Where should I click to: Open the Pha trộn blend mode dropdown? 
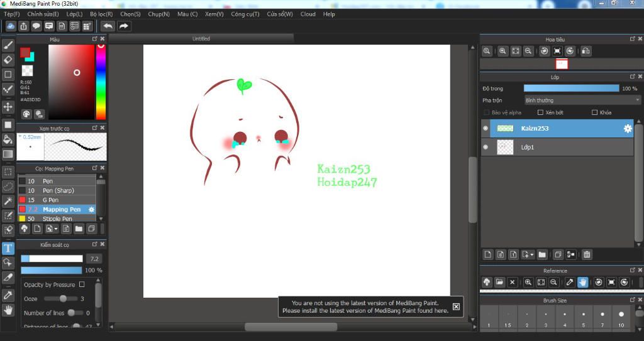(582, 100)
